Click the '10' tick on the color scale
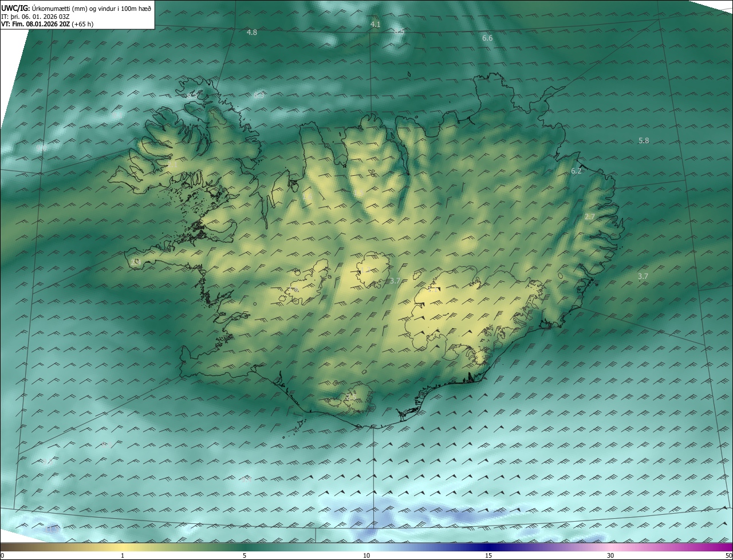 366,556
